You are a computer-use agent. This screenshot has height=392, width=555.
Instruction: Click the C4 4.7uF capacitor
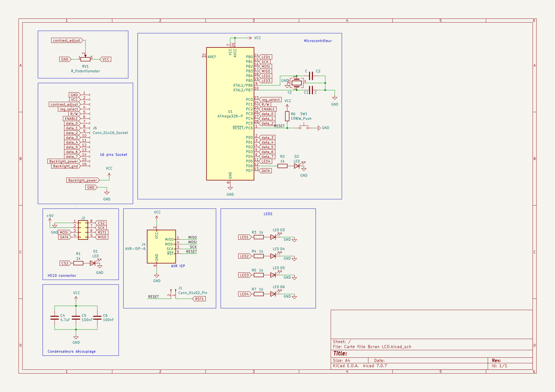55,318
